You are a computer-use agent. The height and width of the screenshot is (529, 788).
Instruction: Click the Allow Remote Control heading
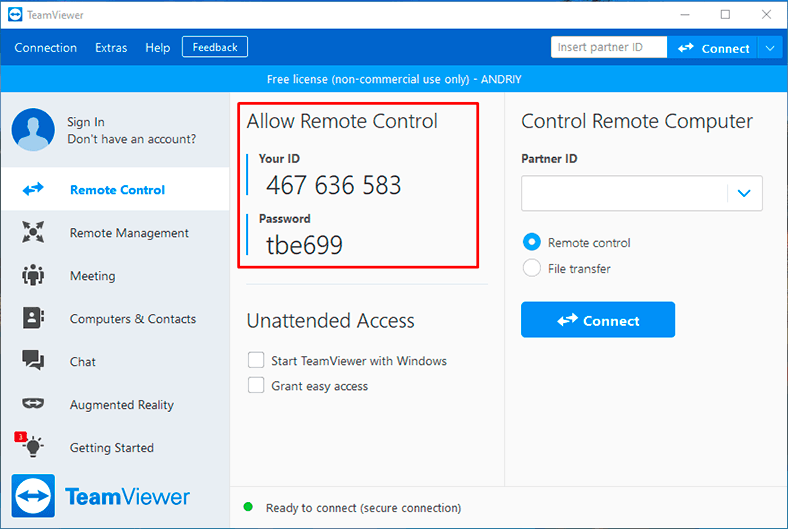(342, 121)
